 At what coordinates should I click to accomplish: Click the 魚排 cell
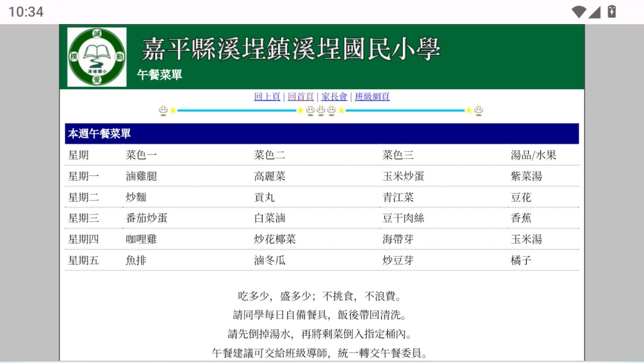(x=136, y=261)
